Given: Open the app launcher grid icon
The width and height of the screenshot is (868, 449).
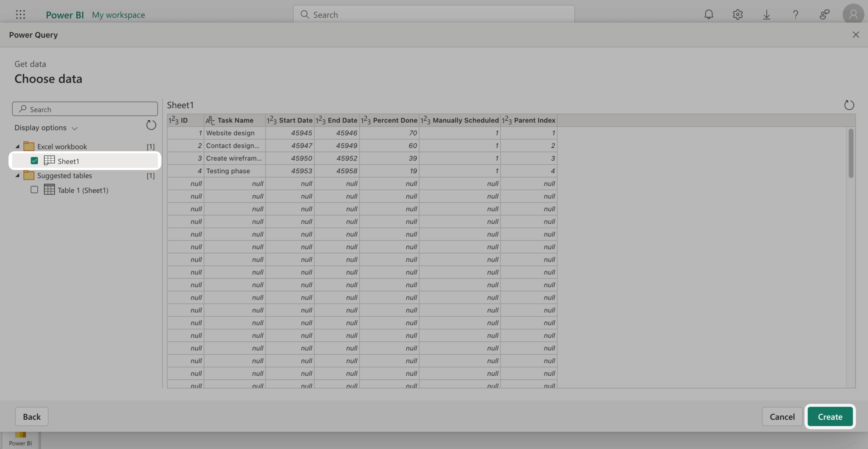Looking at the screenshot, I should pyautogui.click(x=20, y=15).
